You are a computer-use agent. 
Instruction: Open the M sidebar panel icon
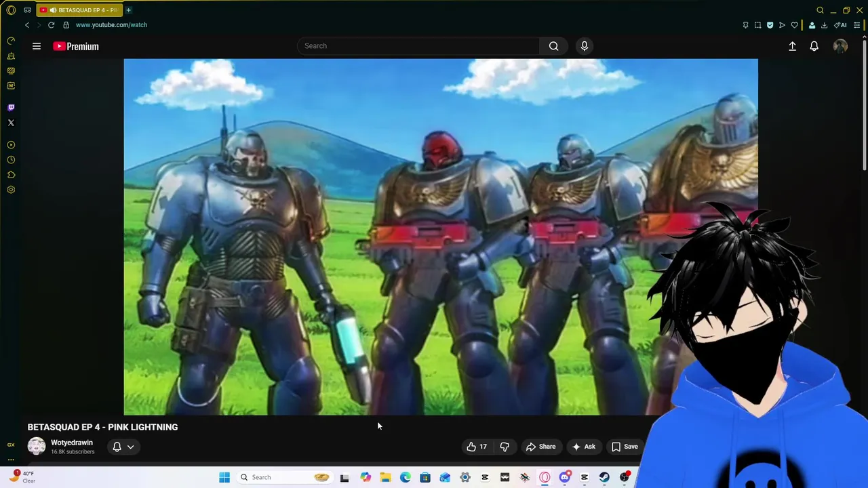[x=11, y=85]
